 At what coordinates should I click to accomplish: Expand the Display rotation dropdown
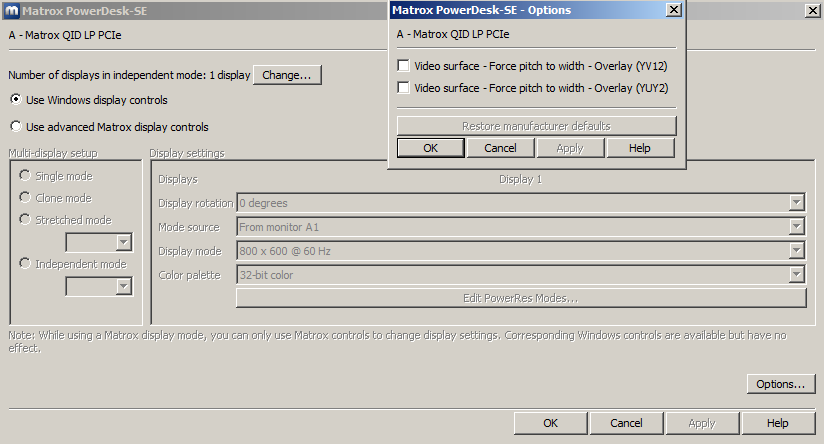click(x=796, y=203)
